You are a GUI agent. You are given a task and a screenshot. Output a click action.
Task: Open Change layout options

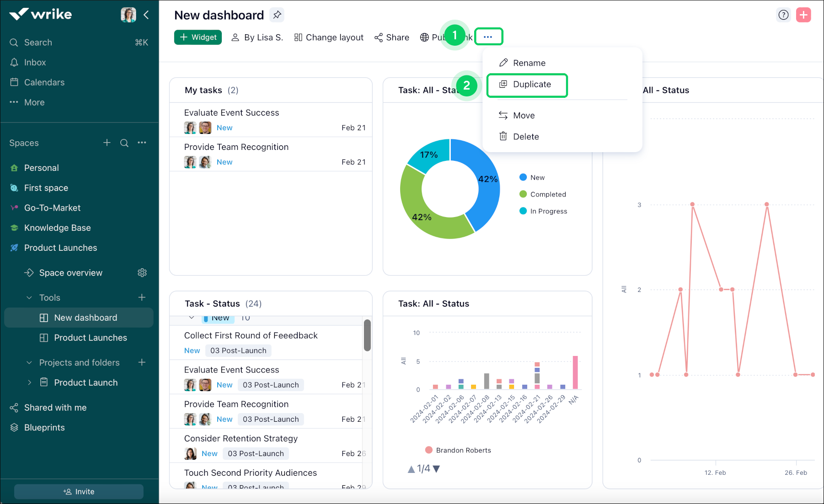(x=329, y=37)
